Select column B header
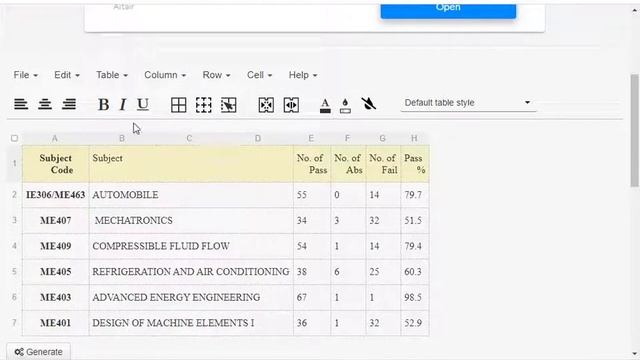This screenshot has height=360, width=640. [x=122, y=138]
